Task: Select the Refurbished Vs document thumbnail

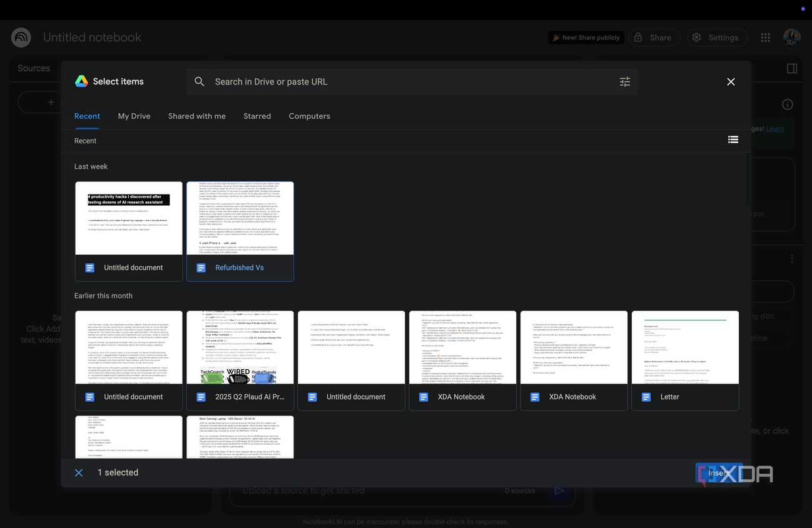Action: point(240,231)
